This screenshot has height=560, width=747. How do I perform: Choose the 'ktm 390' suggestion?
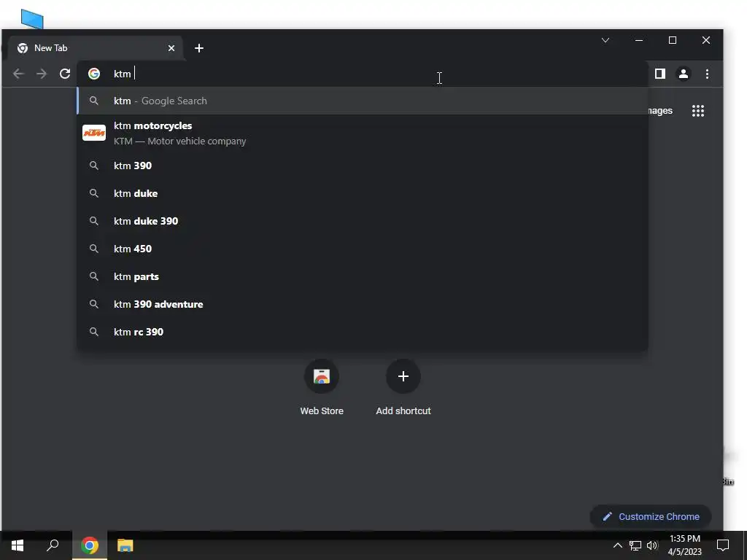click(362, 166)
